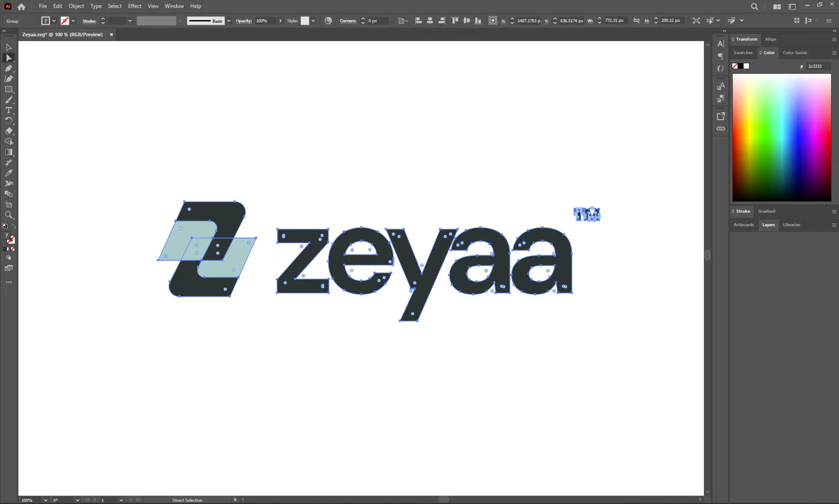
Task: Click the Recolor Artwork wheel icon
Action: coord(328,20)
